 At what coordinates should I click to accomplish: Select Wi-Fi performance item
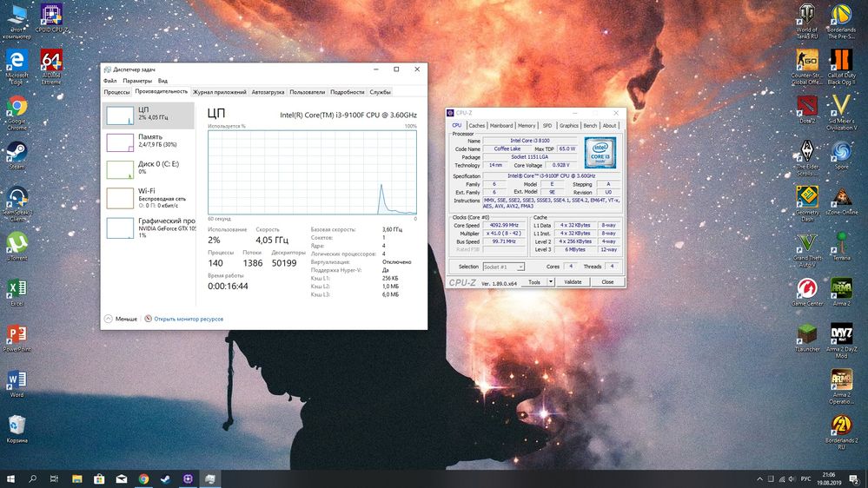point(149,198)
